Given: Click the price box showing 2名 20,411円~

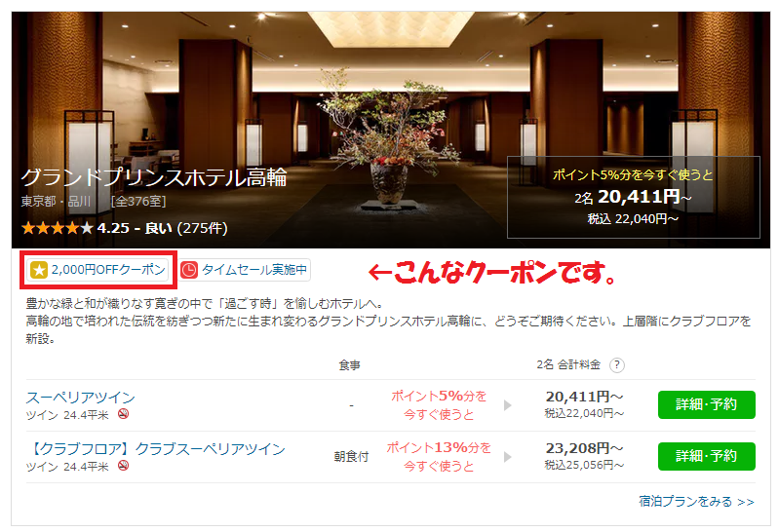Looking at the screenshot, I should click(x=634, y=197).
